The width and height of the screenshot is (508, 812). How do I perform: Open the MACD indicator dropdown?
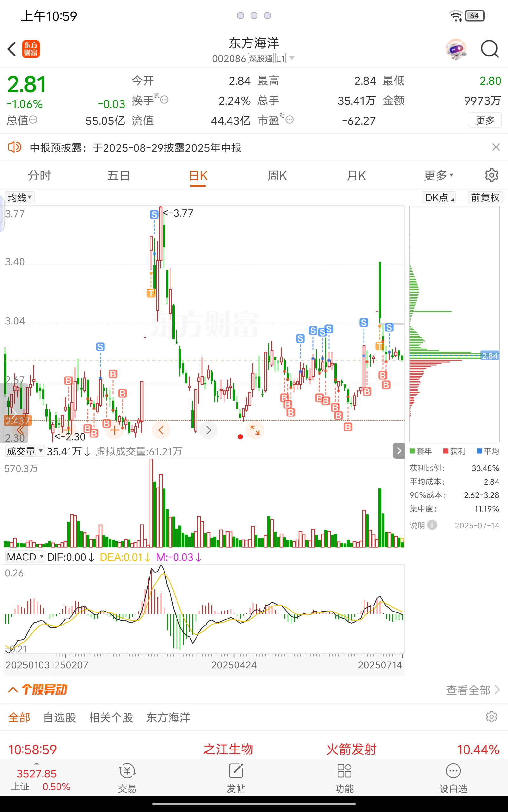(25, 557)
